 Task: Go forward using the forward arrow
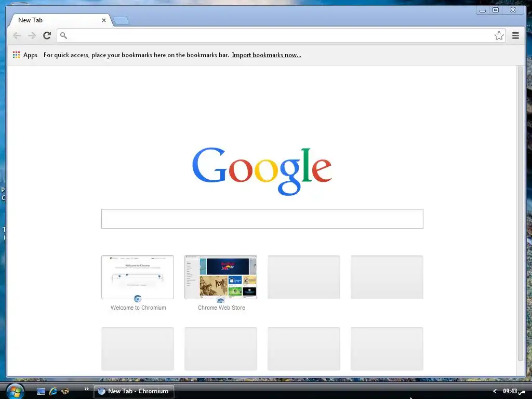tap(32, 36)
